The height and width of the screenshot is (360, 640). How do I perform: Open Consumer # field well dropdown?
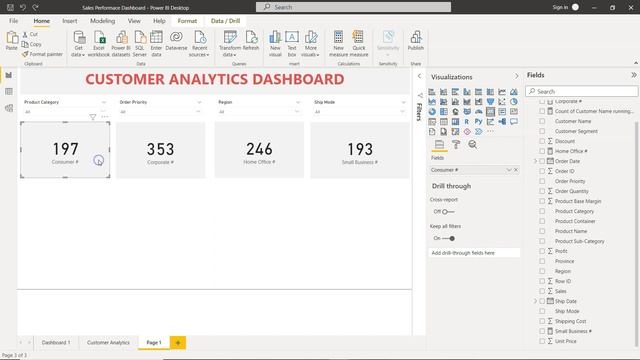click(x=509, y=170)
